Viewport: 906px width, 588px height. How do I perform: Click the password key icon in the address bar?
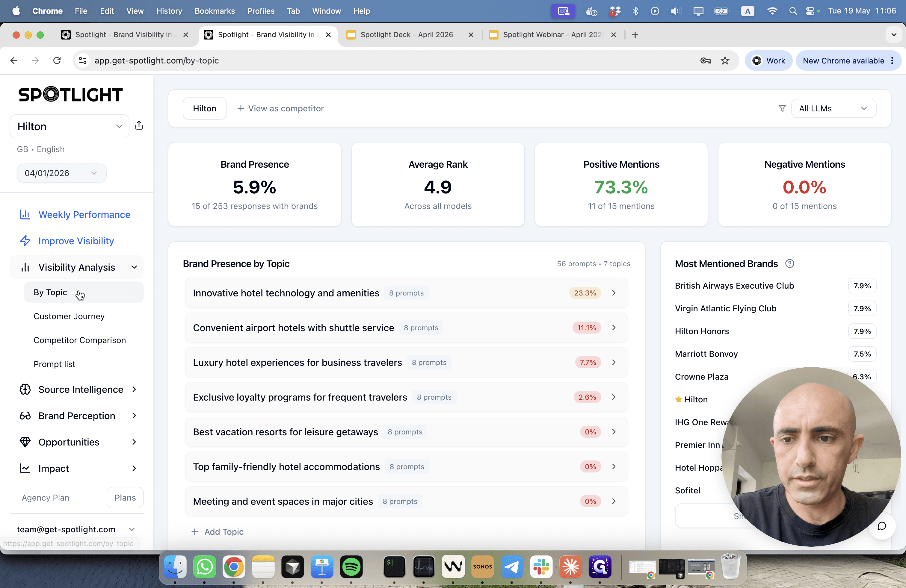pyautogui.click(x=705, y=60)
